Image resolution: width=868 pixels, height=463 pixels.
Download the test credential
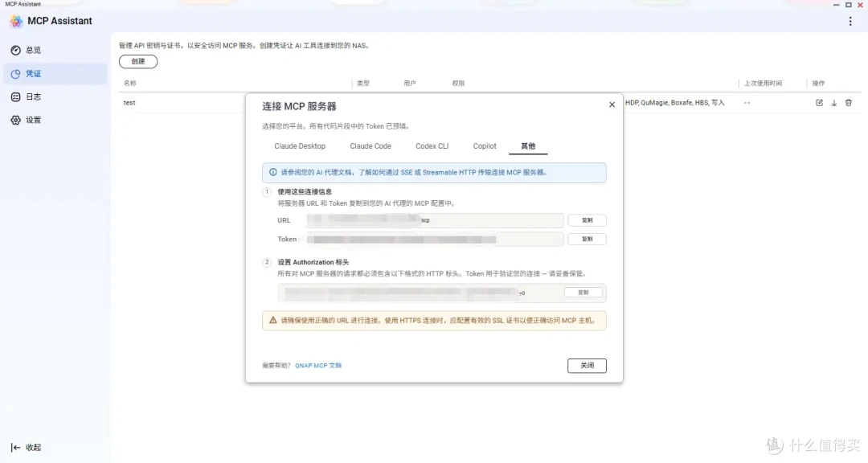coord(833,102)
